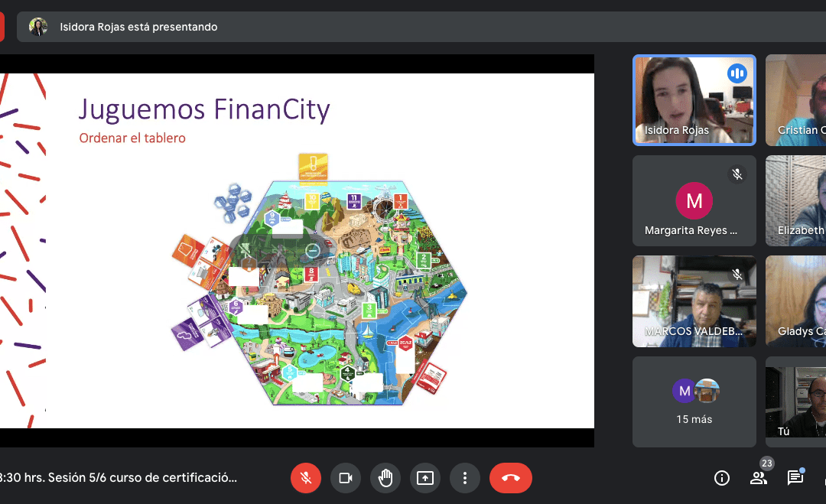Click MARCOS VALDEB... muted mic indicator
826x504 pixels.
tap(737, 275)
